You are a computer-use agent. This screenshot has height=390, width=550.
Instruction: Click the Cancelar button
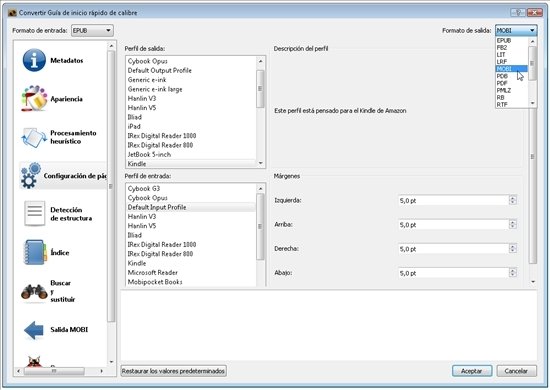coord(516,371)
